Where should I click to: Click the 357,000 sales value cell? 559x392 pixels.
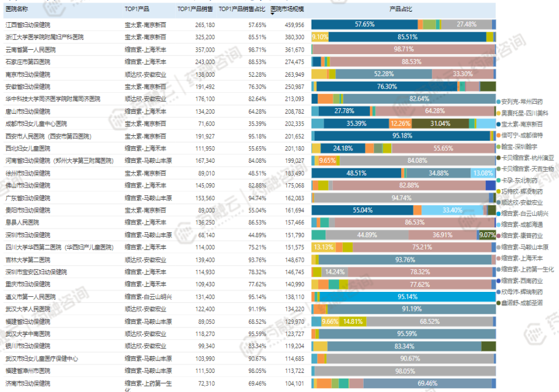205,50
